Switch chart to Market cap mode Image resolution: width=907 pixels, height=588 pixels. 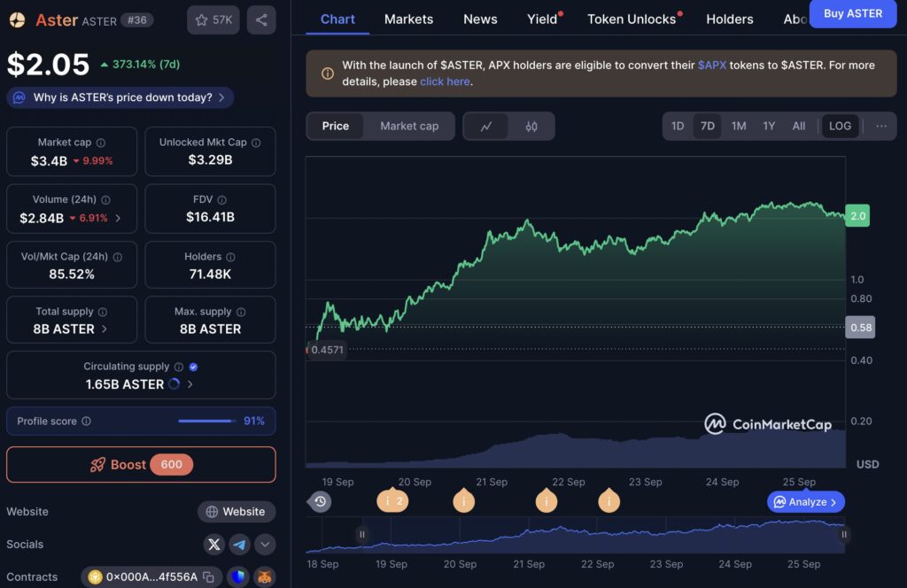pyautogui.click(x=409, y=126)
